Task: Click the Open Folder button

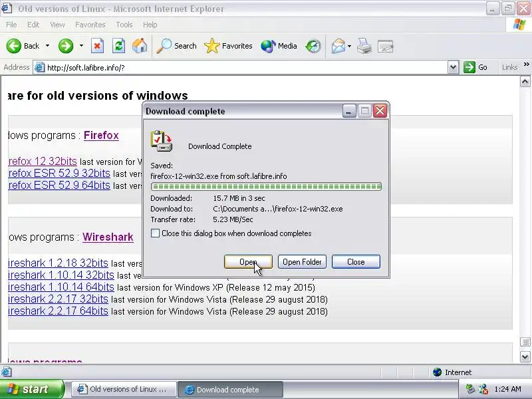Action: tap(302, 262)
